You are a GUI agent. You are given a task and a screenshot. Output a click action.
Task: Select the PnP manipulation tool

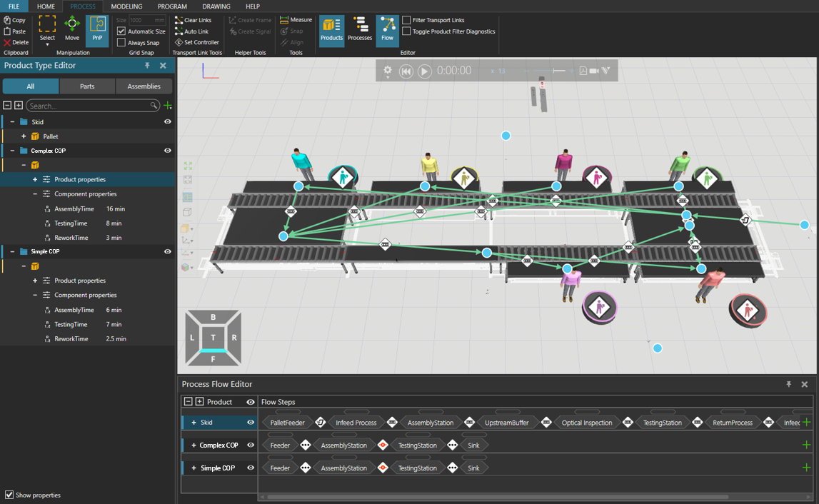pyautogui.click(x=97, y=30)
